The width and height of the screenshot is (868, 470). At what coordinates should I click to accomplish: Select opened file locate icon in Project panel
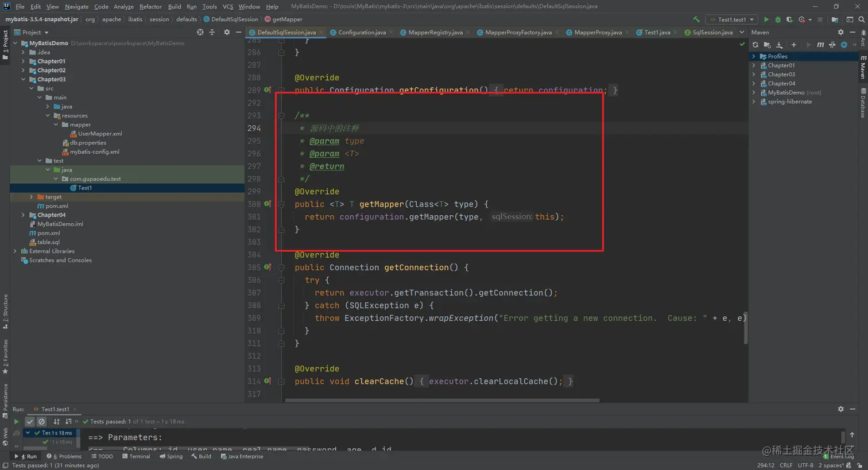pos(200,32)
